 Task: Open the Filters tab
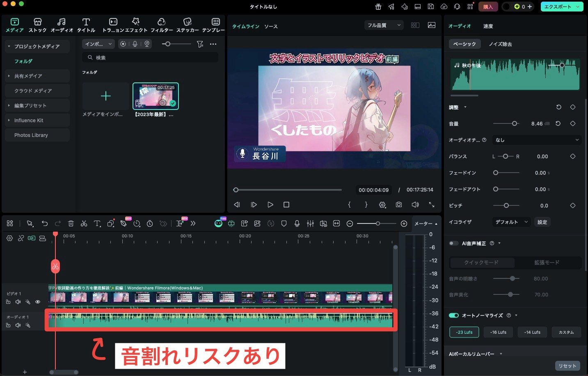162,25
